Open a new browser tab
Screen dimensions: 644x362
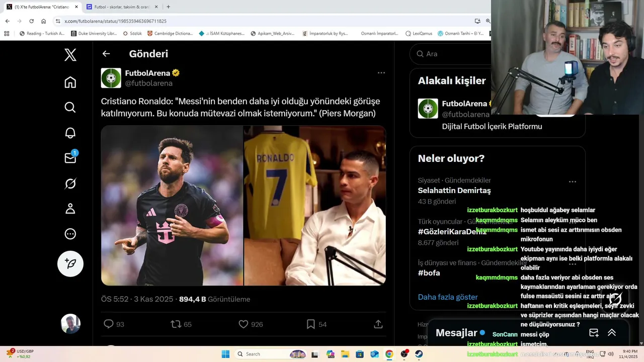[x=168, y=7]
